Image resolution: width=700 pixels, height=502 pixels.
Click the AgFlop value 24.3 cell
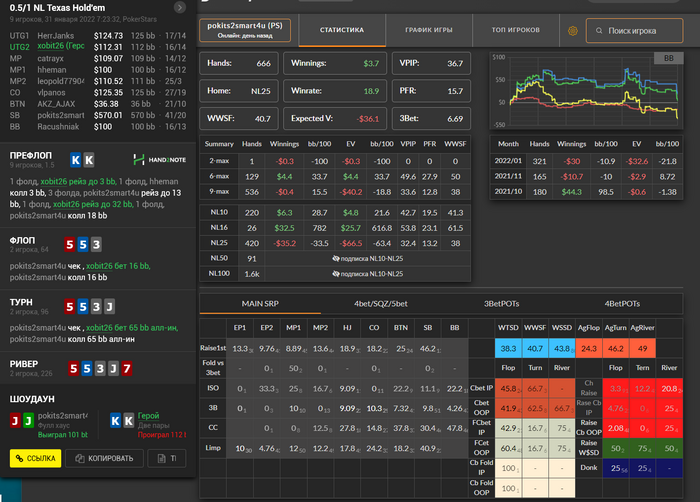point(589,348)
